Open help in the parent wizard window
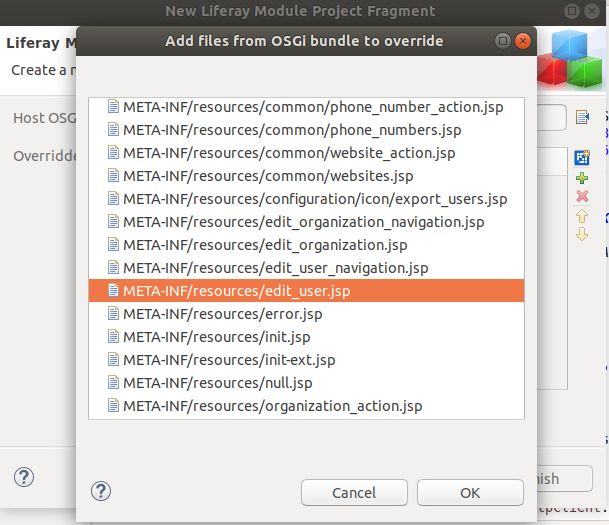609x525 pixels. tap(24, 477)
